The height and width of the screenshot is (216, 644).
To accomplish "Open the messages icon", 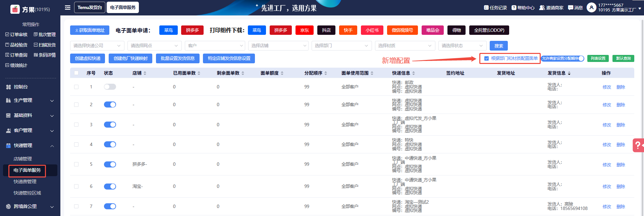I will tap(570, 8).
